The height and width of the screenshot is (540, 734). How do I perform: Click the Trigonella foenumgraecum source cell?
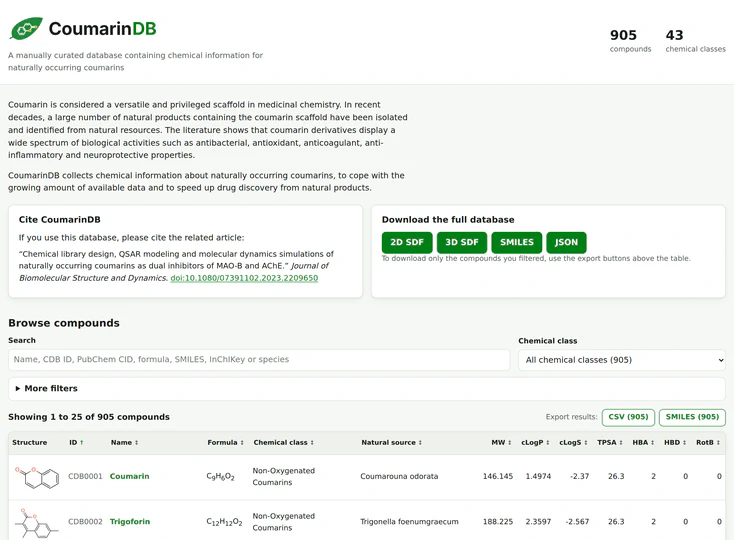[x=409, y=522]
